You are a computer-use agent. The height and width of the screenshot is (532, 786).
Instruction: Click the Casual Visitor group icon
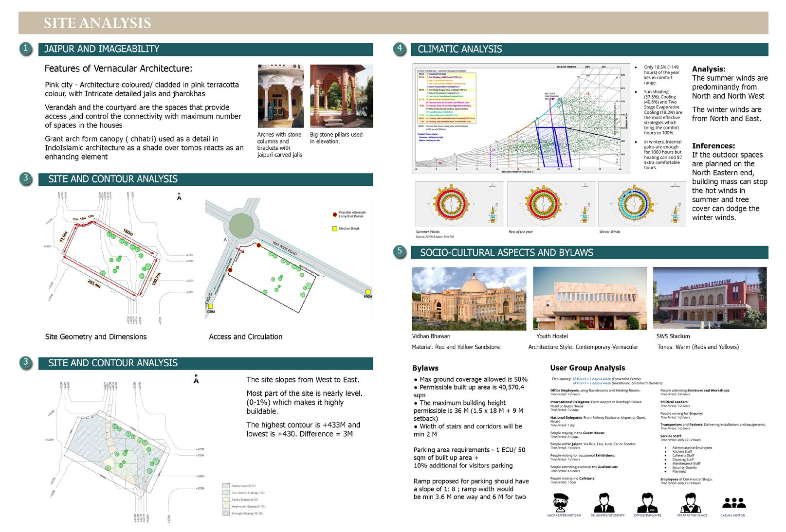point(733,504)
